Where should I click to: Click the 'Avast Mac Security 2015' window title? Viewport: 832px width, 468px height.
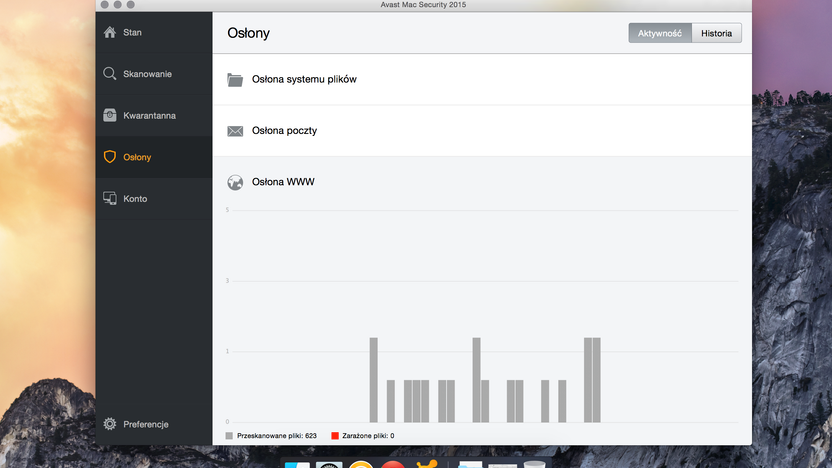pos(423,5)
